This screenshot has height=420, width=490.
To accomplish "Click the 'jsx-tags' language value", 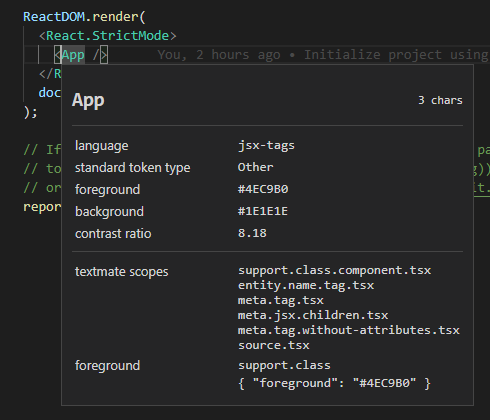I will (266, 146).
